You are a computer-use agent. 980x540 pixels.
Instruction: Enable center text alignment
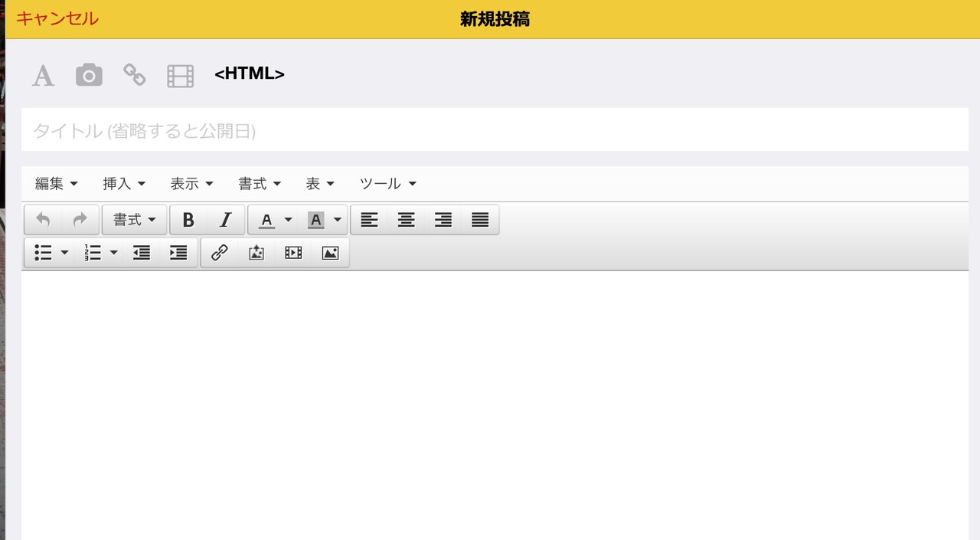click(406, 220)
